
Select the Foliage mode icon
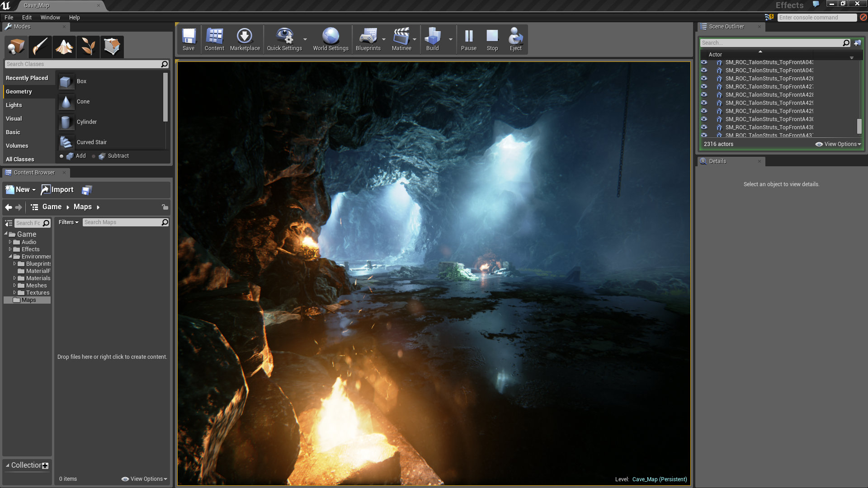pyautogui.click(x=88, y=47)
